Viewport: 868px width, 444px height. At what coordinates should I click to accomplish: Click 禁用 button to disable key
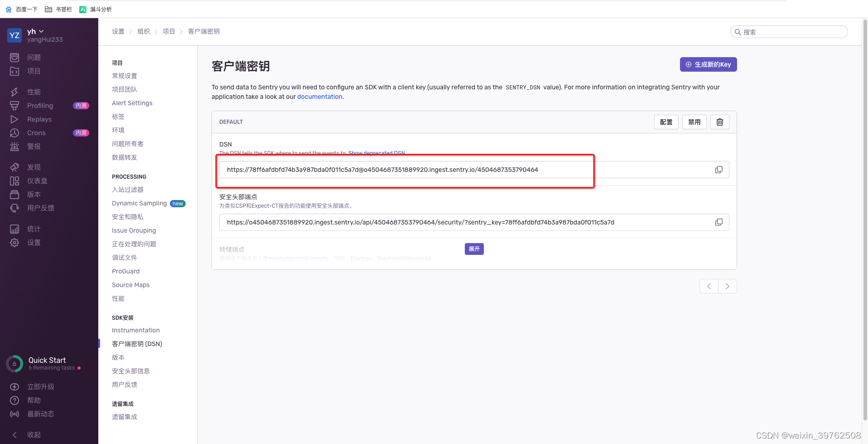point(694,122)
